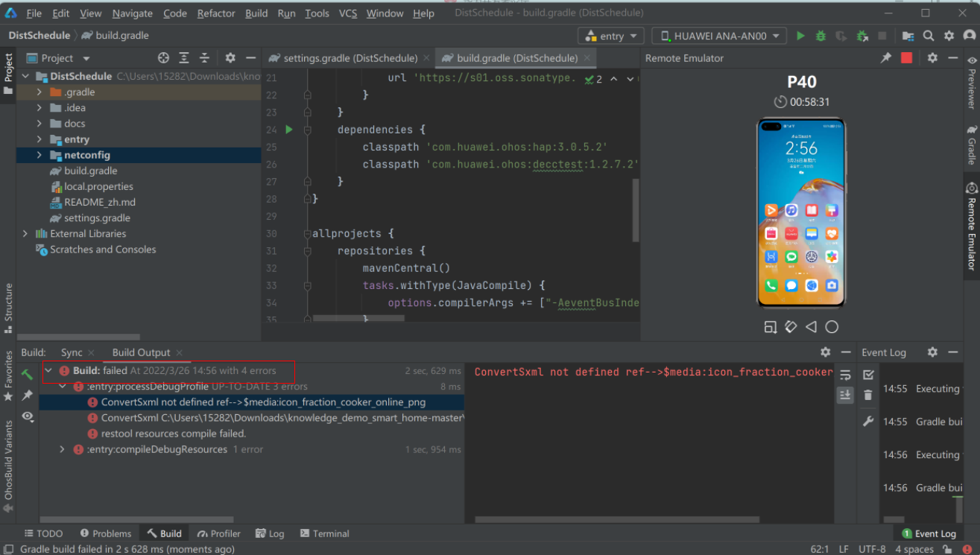Viewport: 980px width, 555px height.
Task: Open the entry run configuration dropdown
Action: click(x=611, y=36)
